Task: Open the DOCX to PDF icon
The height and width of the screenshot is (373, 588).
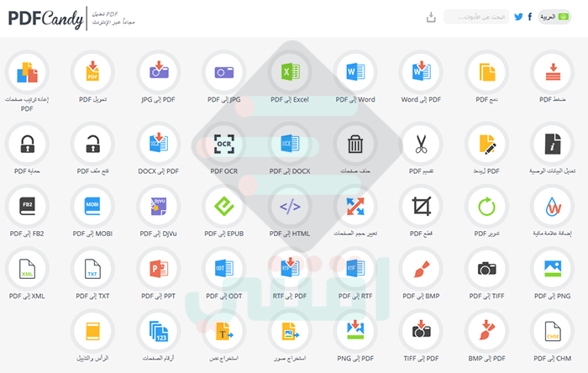Action: (x=158, y=144)
